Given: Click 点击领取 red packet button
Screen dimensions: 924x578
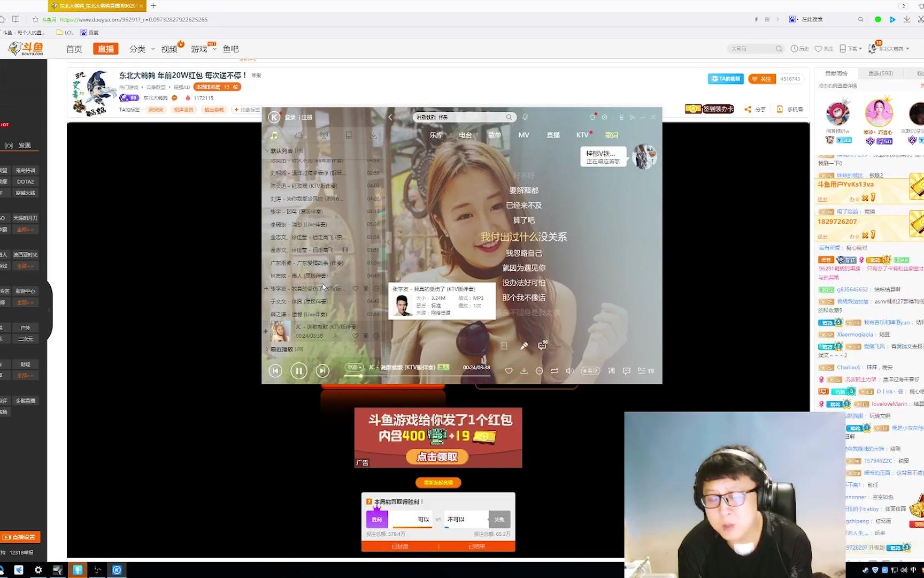Looking at the screenshot, I should (x=437, y=457).
